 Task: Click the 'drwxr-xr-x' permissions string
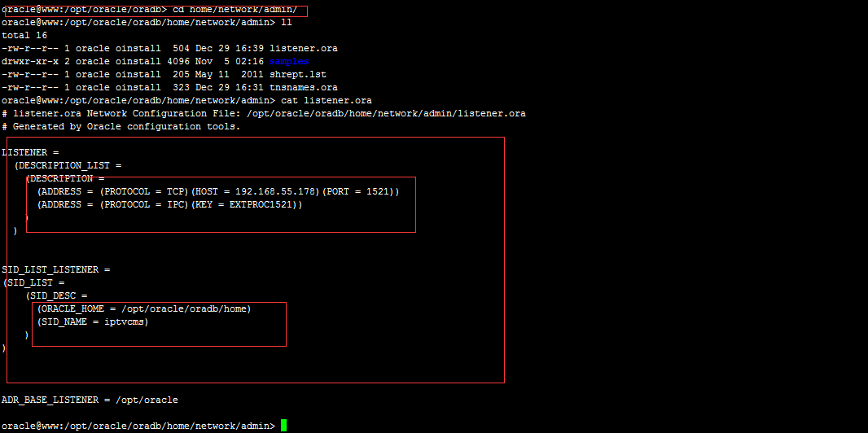30,61
